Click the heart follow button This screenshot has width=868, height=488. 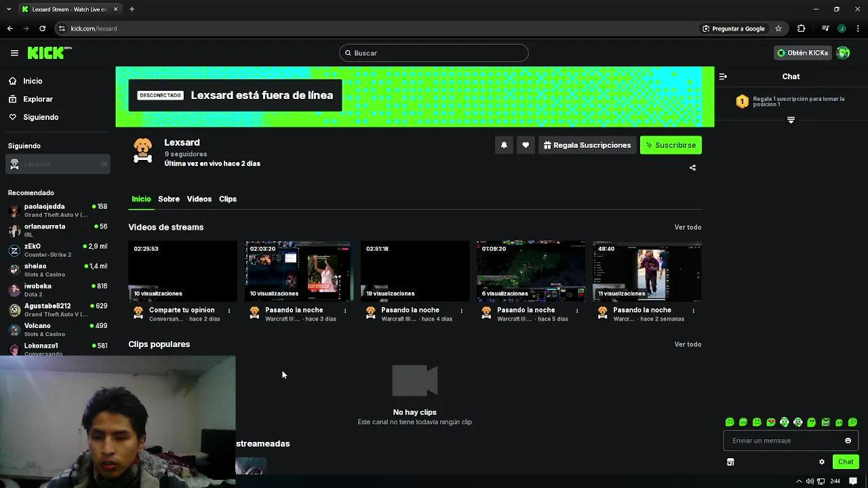[x=526, y=145]
